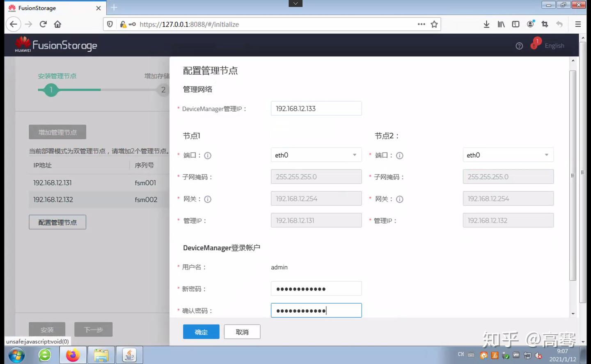The image size is (591, 364).
Task: Open File Explorer from the taskbar
Action: point(101,355)
